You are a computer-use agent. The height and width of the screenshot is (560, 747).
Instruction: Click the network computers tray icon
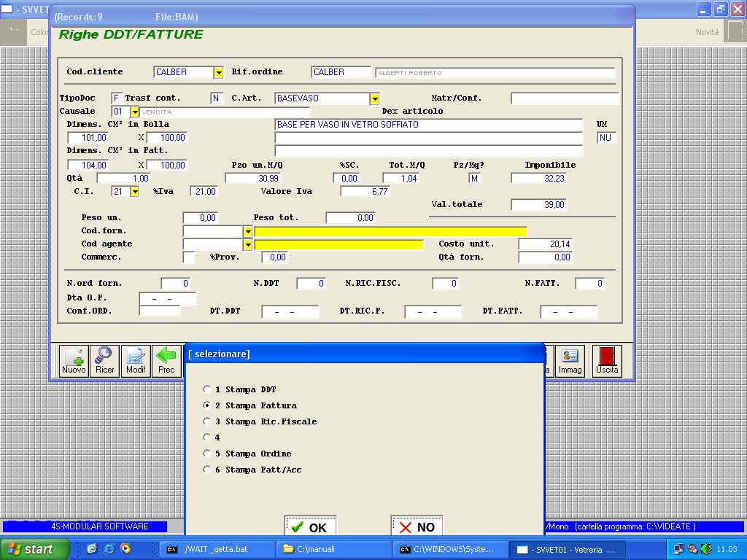(678, 549)
